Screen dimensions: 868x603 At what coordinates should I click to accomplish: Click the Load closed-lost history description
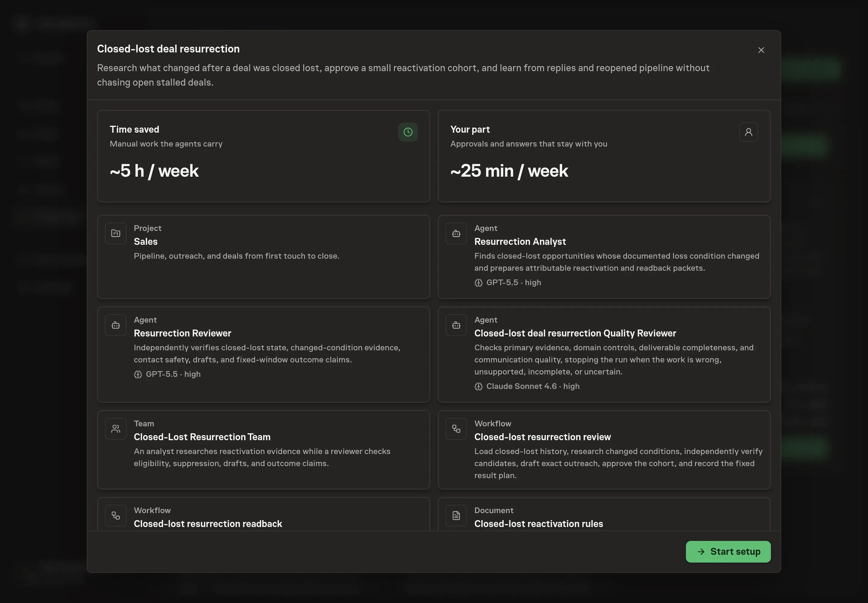(x=618, y=463)
